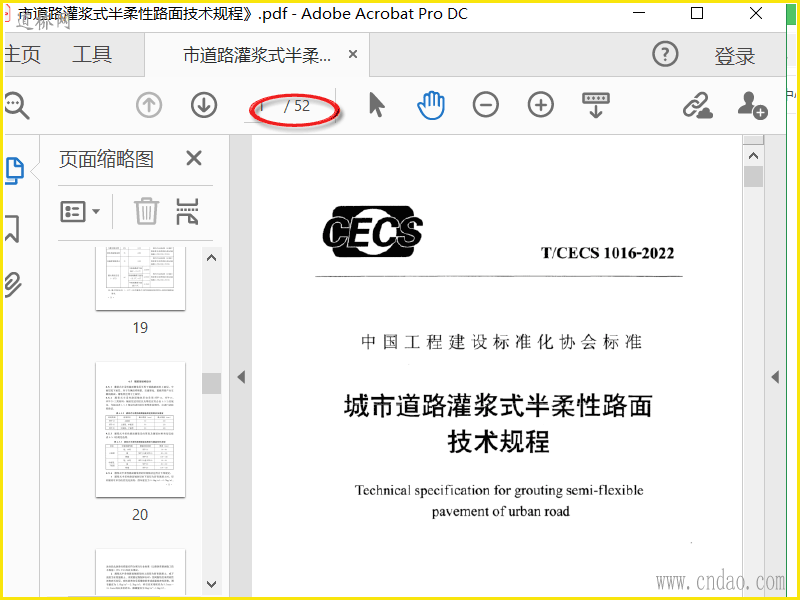Click the 技术规程 title line
The width and height of the screenshot is (800, 600).
[498, 441]
